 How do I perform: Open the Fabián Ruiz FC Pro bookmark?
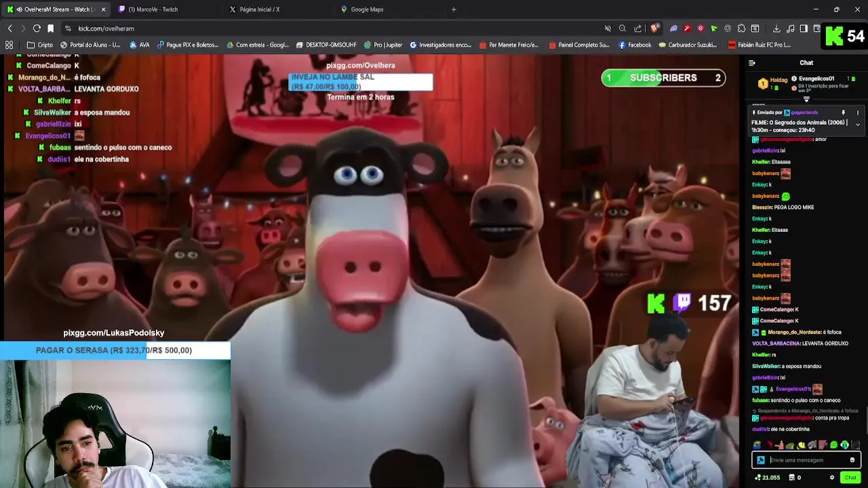759,45
